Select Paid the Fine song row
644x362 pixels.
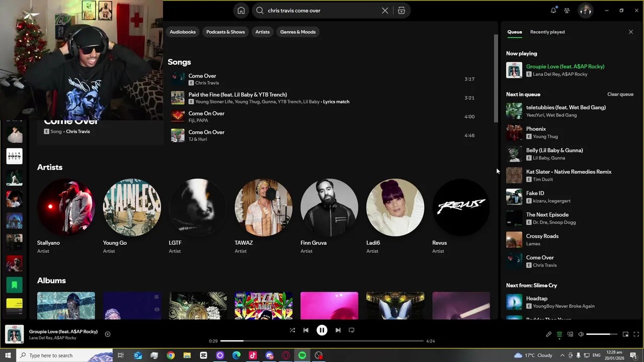(323, 98)
